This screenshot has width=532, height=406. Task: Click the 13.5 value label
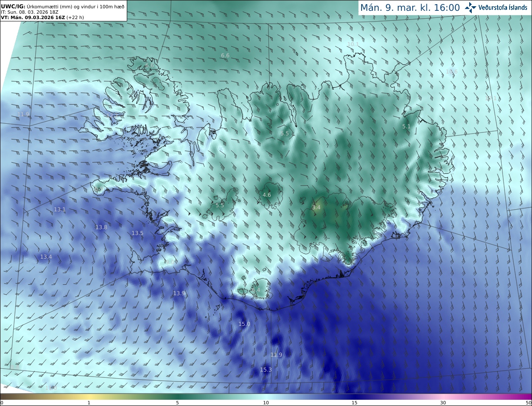(138, 233)
